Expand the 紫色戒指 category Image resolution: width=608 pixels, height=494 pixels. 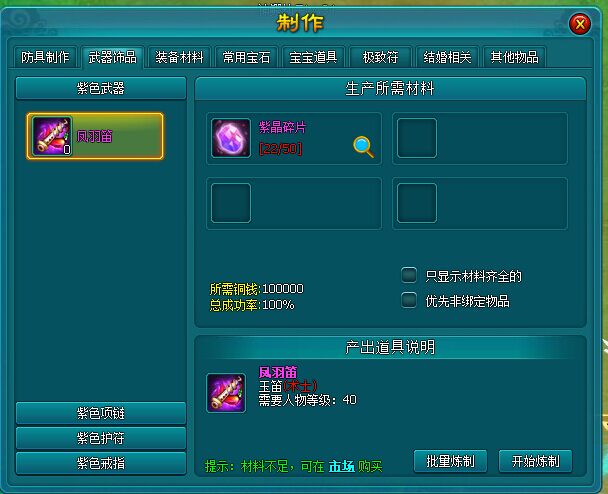click(x=101, y=463)
